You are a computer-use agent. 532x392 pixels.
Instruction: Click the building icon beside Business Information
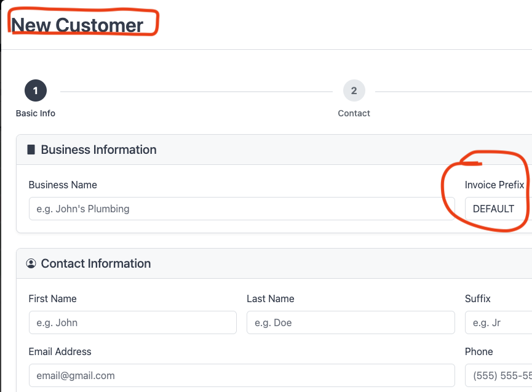click(x=31, y=150)
